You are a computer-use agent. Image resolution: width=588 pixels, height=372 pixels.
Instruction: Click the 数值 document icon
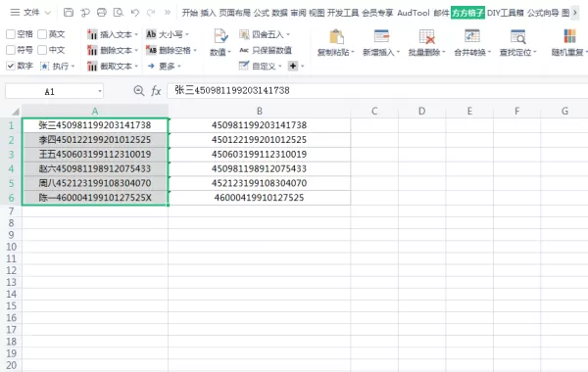click(x=220, y=36)
